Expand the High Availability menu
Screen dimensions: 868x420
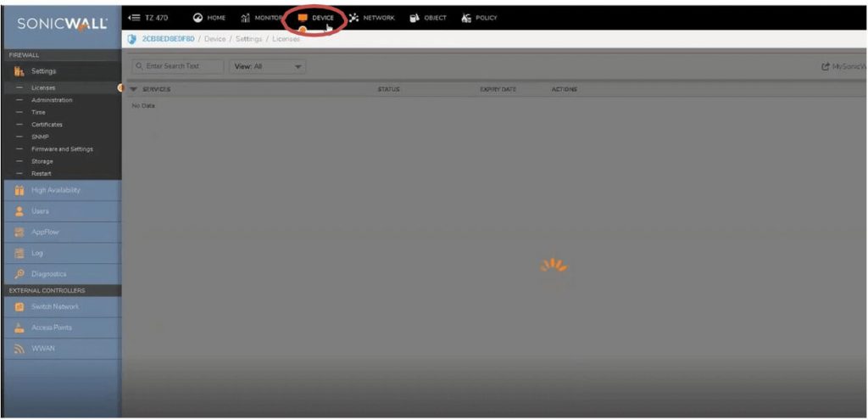pos(62,190)
